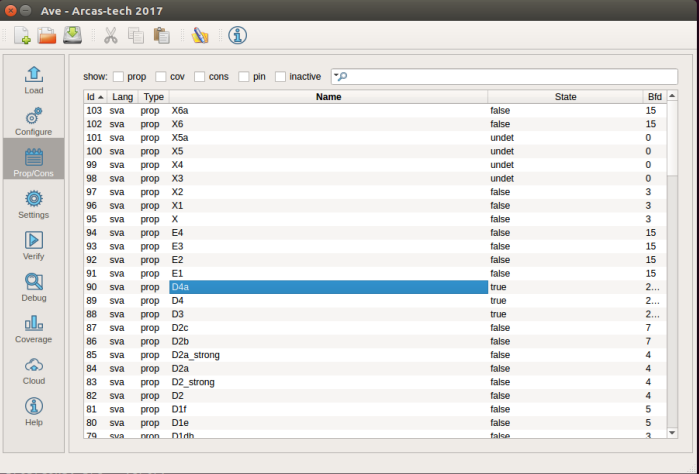The height and width of the screenshot is (474, 699).
Task: Click the vertical scrollbar thumb
Action: [x=672, y=138]
